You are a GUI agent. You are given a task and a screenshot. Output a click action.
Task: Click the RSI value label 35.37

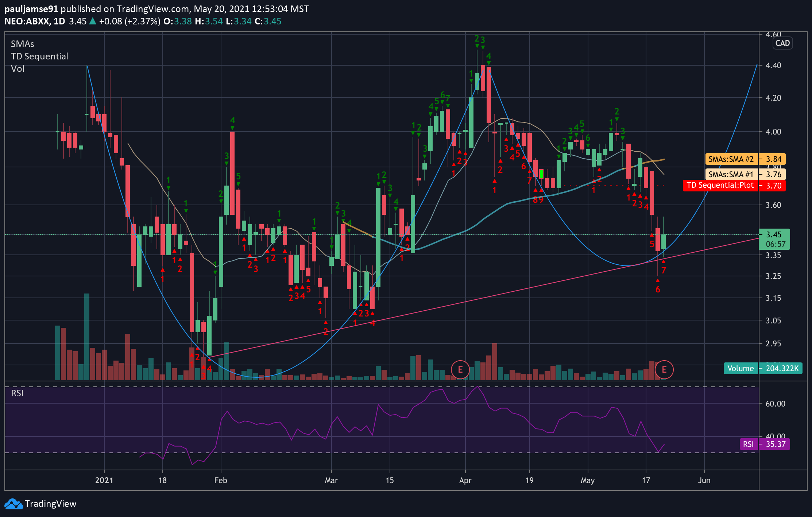765,444
